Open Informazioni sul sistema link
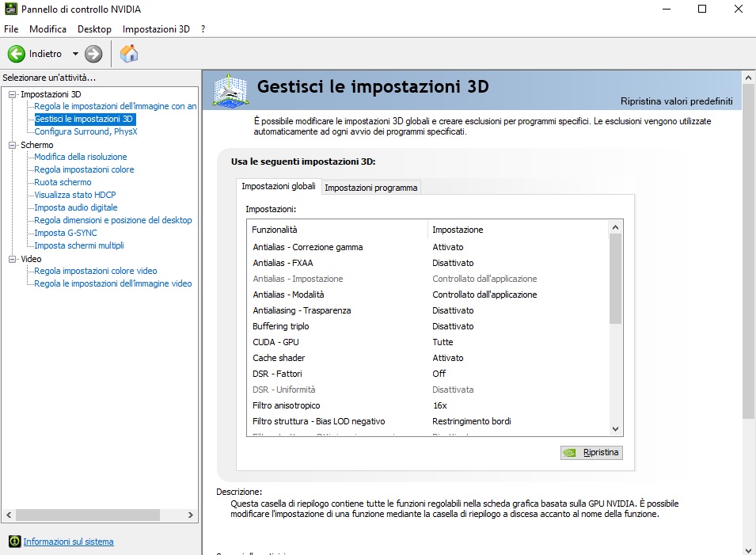The height and width of the screenshot is (555, 756). 68,542
